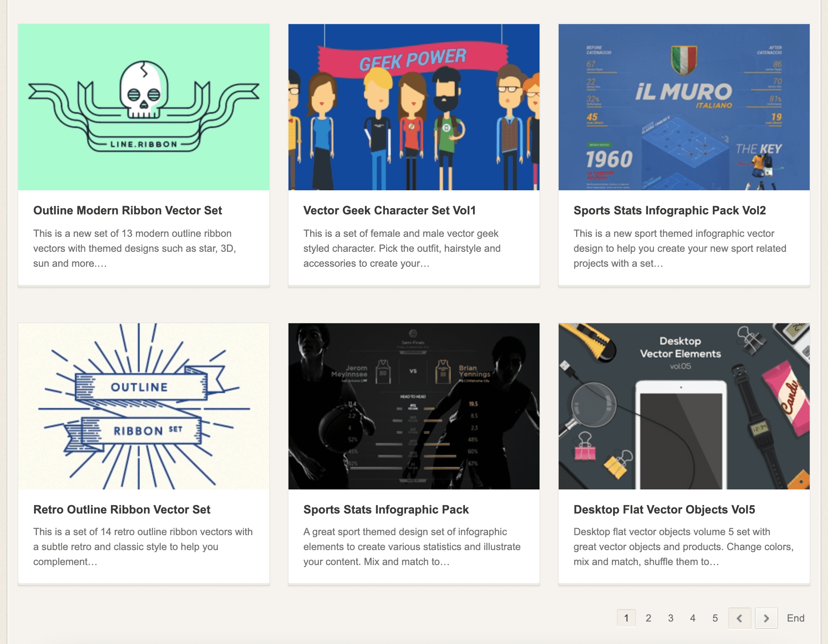Open Retro Outline Ribbon Set thumbnail
This screenshot has width=828, height=644.
click(144, 406)
